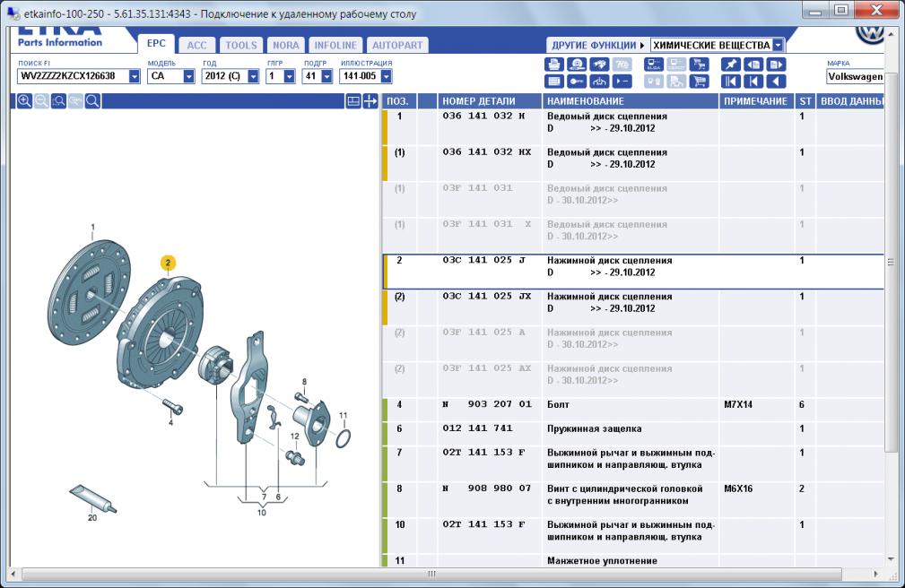Click the Поз. column header
Viewport: 905px width, 588px height.
tap(397, 101)
